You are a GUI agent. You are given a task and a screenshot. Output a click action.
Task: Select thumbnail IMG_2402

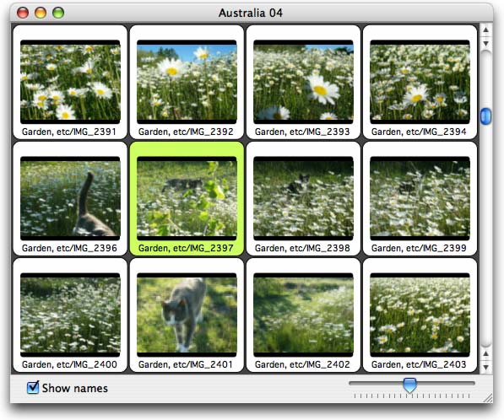[x=303, y=315]
